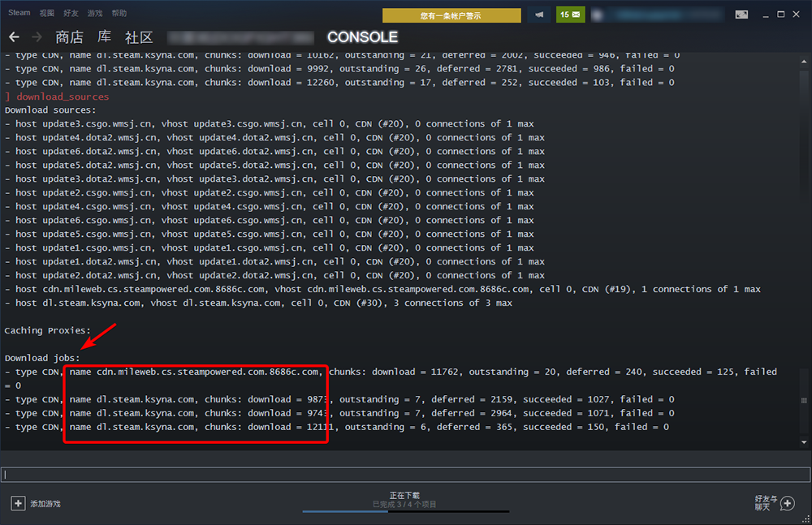Click the download progress bar

click(x=406, y=511)
